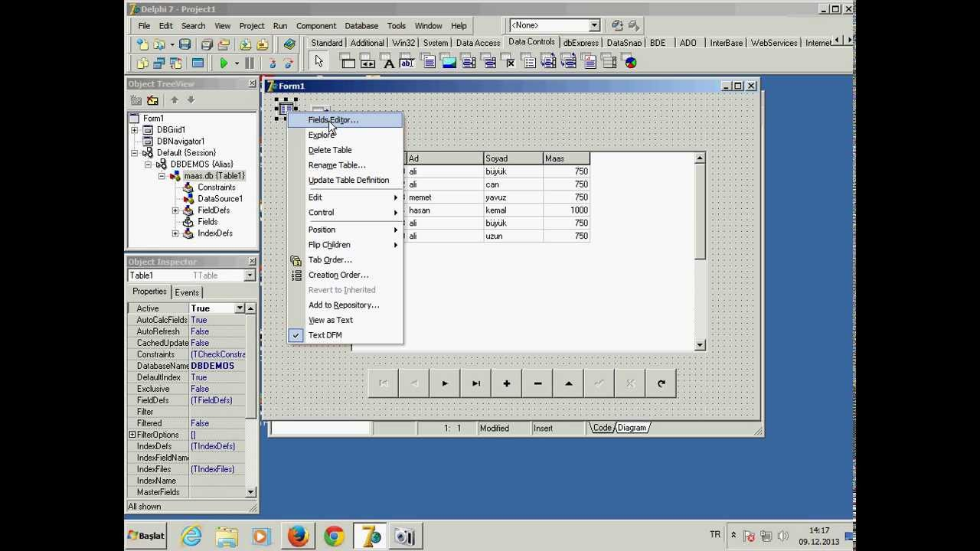Collapse the maas.db {Table1} tree node
Viewport: 980px width, 551px height.
(162, 176)
